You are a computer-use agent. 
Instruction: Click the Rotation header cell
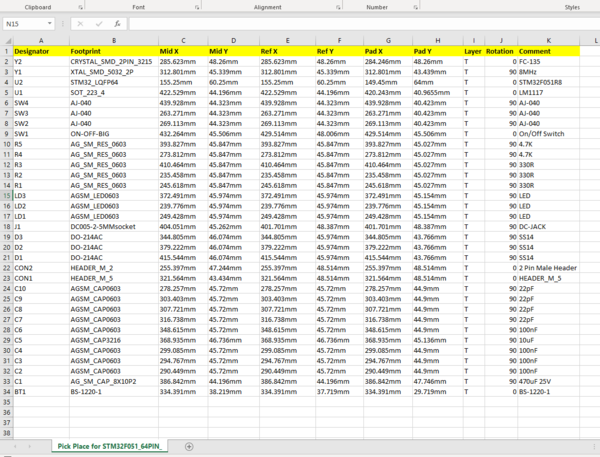[x=501, y=51]
